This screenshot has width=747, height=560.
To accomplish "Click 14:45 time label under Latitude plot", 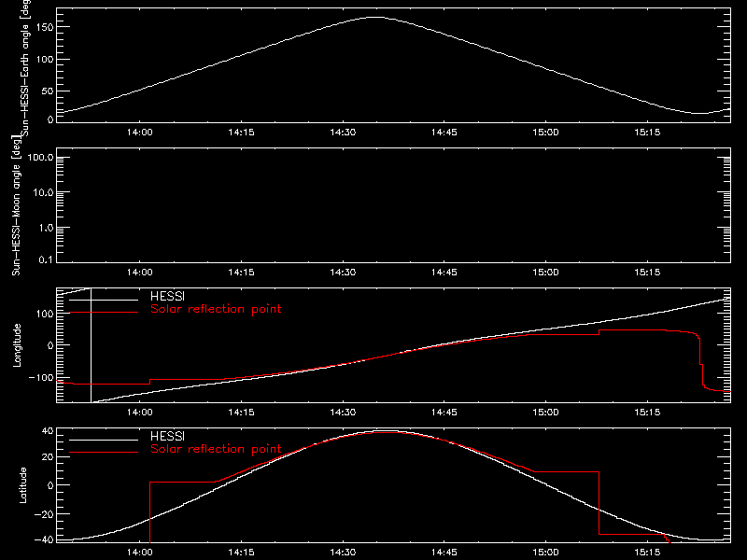I will pos(444,553).
